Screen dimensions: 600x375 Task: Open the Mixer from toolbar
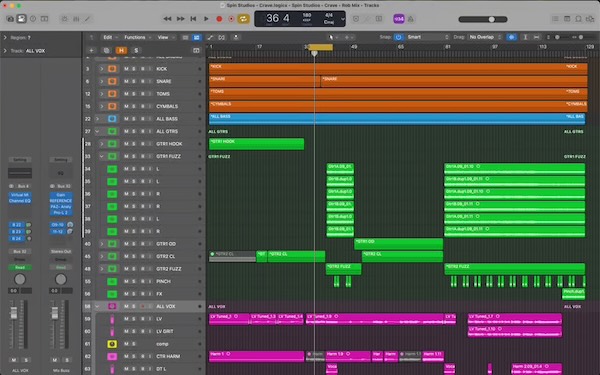tap(76, 19)
